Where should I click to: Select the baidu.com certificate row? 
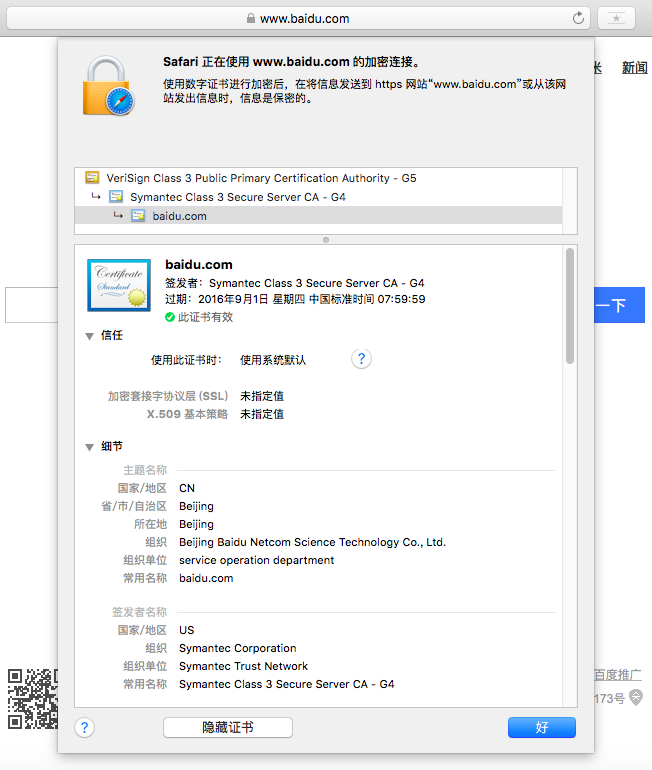coord(318,216)
